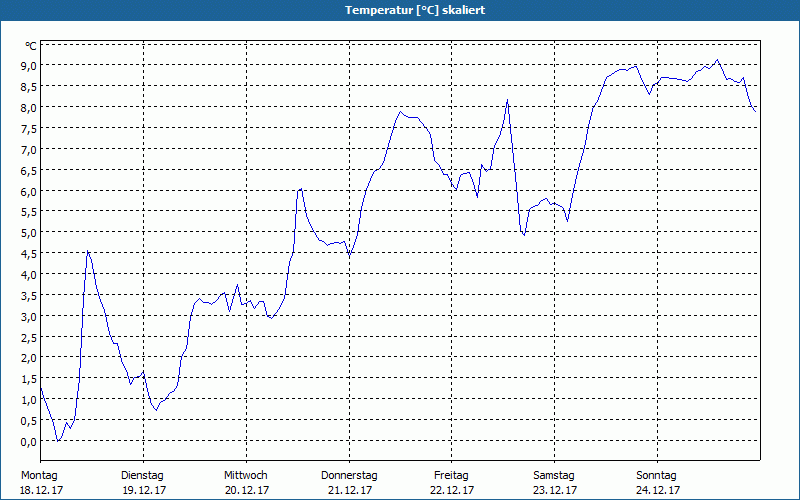Click the °C unit label on y-axis
The width and height of the screenshot is (800, 500).
point(31,46)
